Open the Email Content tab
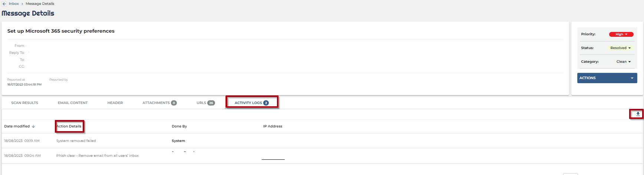The height and width of the screenshot is (175, 644). [x=73, y=103]
